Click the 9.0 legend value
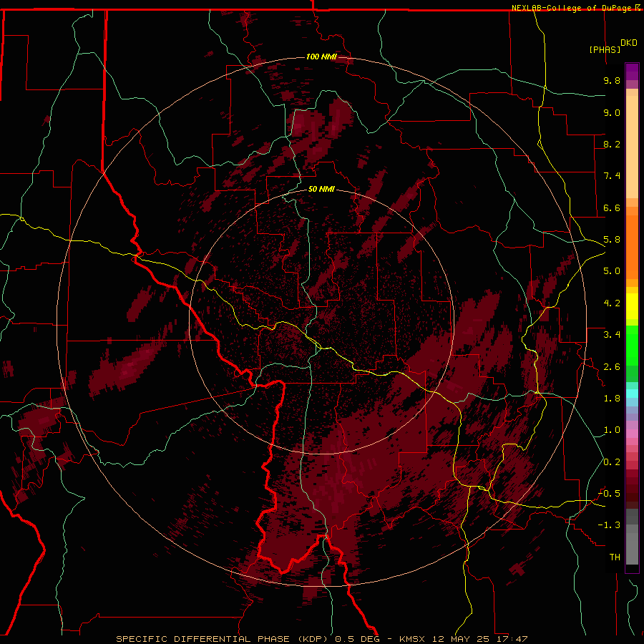 612,112
